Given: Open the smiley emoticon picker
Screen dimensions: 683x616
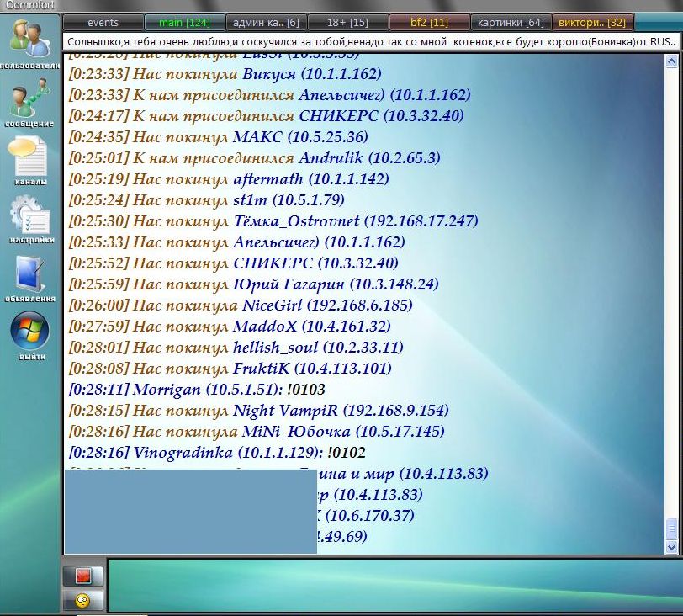Looking at the screenshot, I should (83, 600).
